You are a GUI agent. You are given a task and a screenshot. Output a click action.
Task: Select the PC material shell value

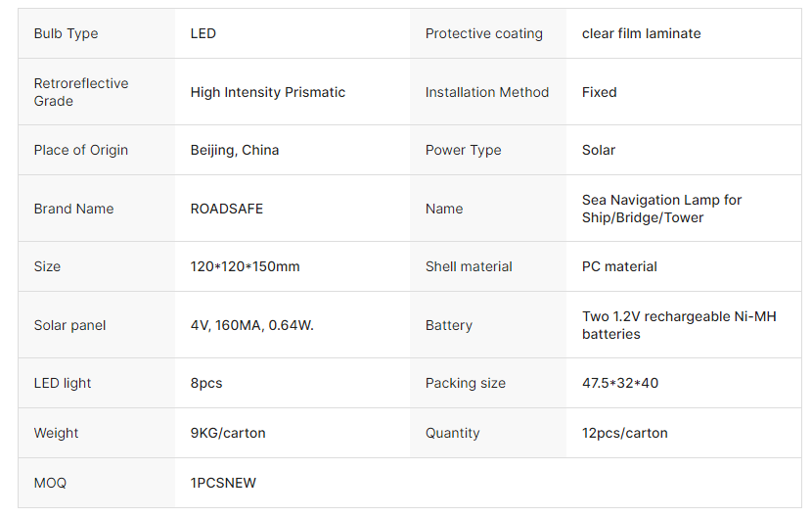[x=619, y=266]
